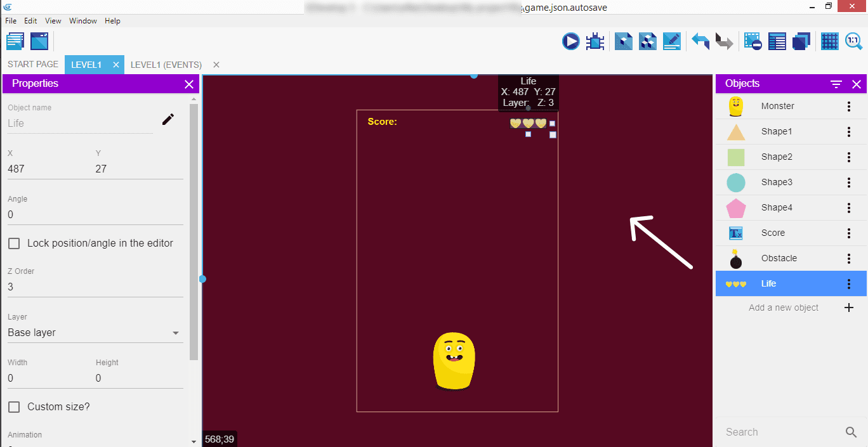The image size is (868, 447).
Task: Open the options menu beside Obstacle object
Action: (x=849, y=259)
